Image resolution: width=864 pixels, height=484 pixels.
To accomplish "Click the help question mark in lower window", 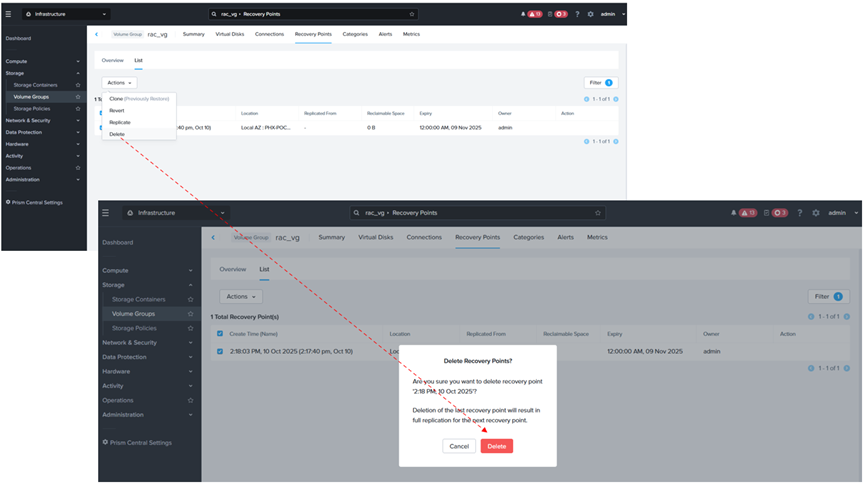I will pos(799,213).
